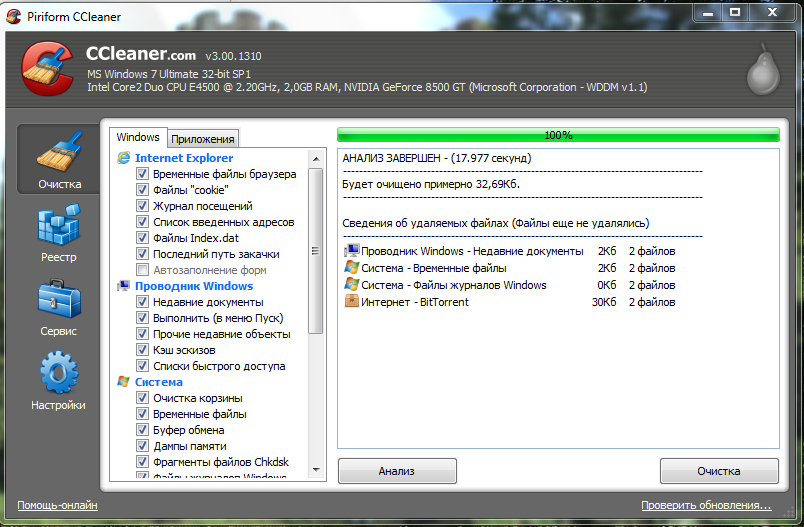The image size is (804, 527).
Task: Close the CCleaner window
Action: (772, 12)
